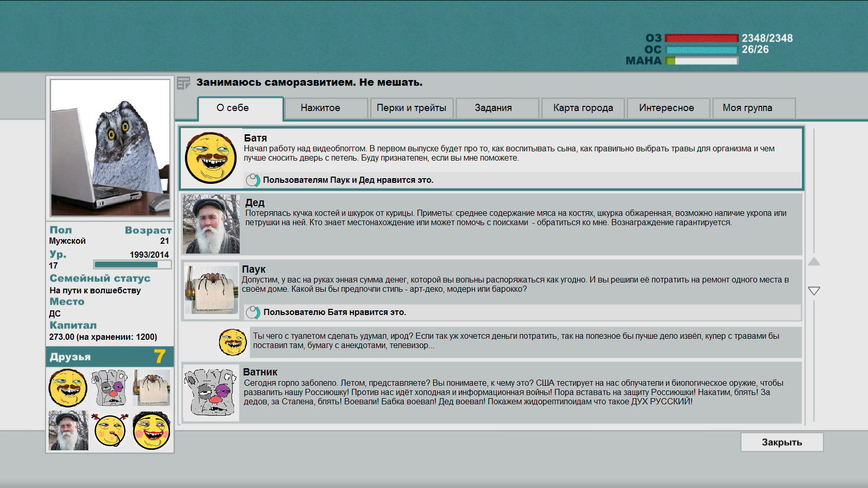868x488 pixels.
Task: Click the "Ватник" post author name
Action: pyautogui.click(x=260, y=372)
